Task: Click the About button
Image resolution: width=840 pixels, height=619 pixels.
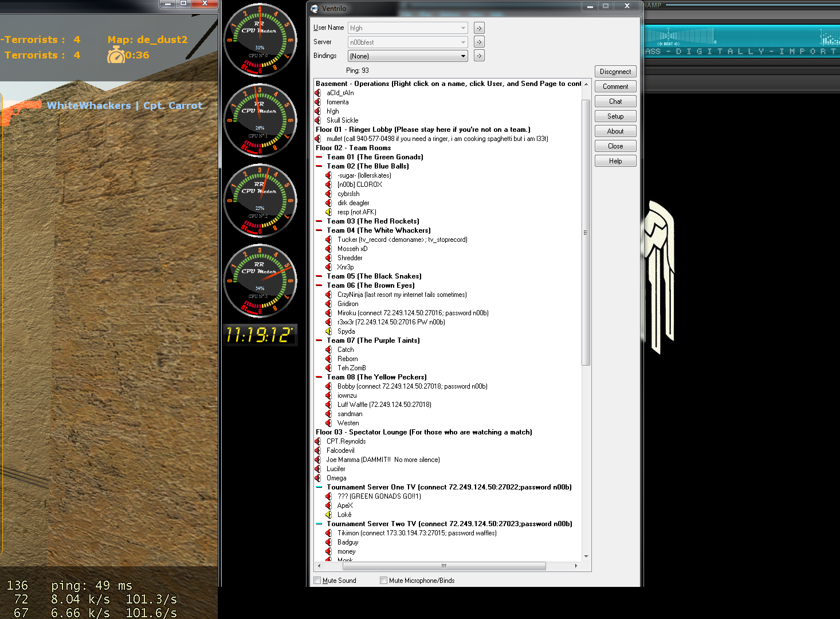Action: 615,131
